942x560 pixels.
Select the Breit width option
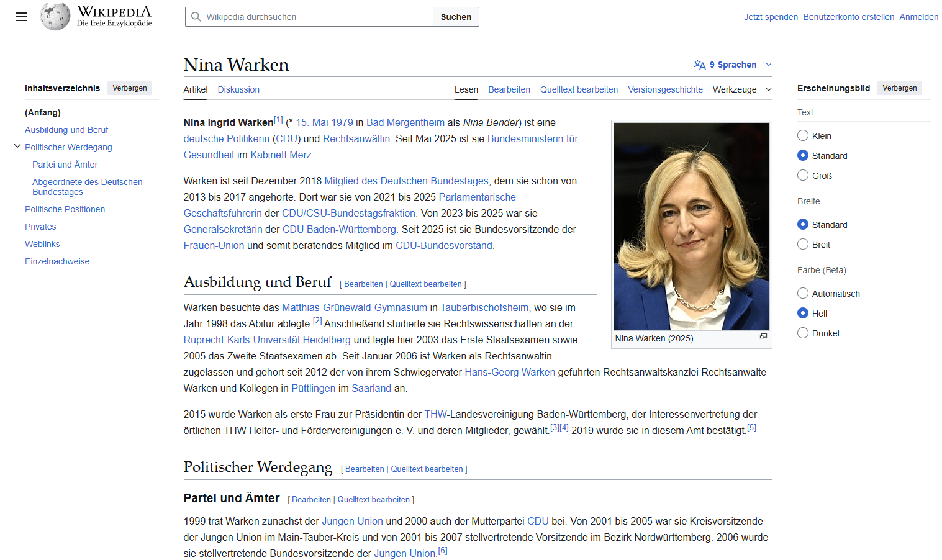click(803, 245)
